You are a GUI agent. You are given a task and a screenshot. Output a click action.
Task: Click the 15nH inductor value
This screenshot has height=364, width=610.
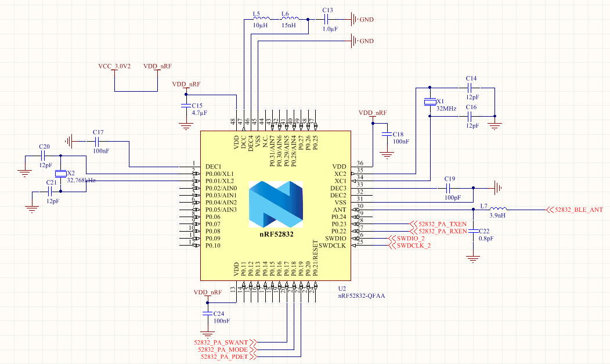[288, 26]
